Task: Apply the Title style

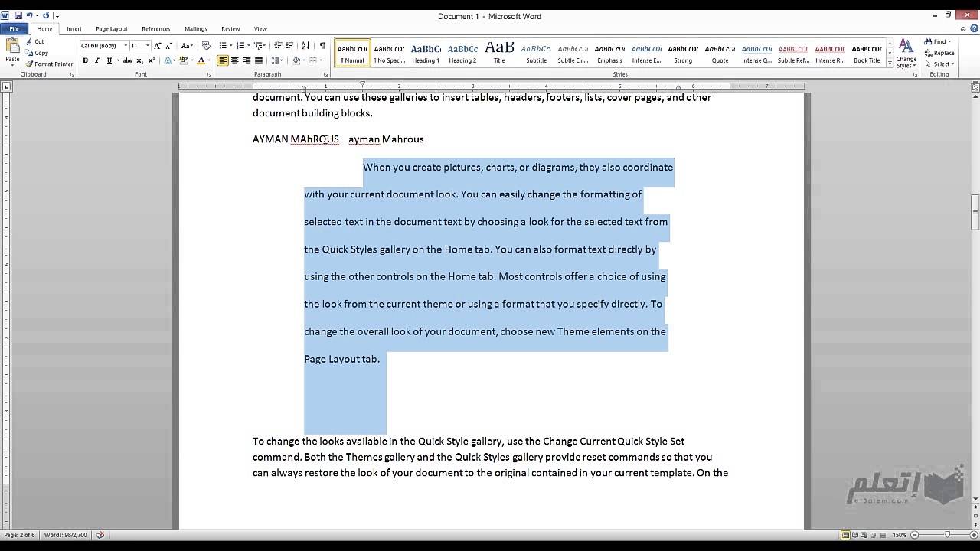Action: click(499, 53)
